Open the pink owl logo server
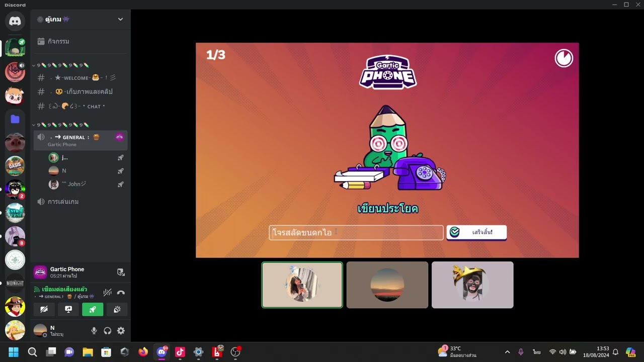The width and height of the screenshot is (644, 362). point(15,72)
